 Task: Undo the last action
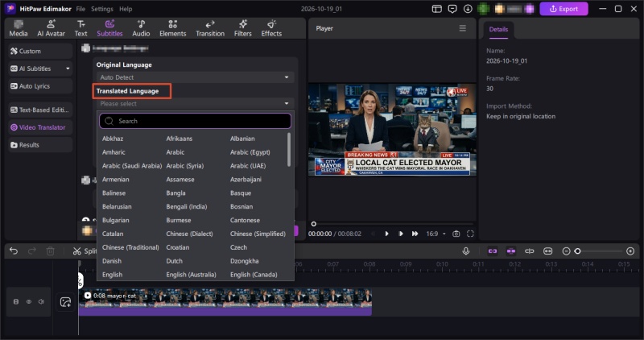pyautogui.click(x=14, y=251)
